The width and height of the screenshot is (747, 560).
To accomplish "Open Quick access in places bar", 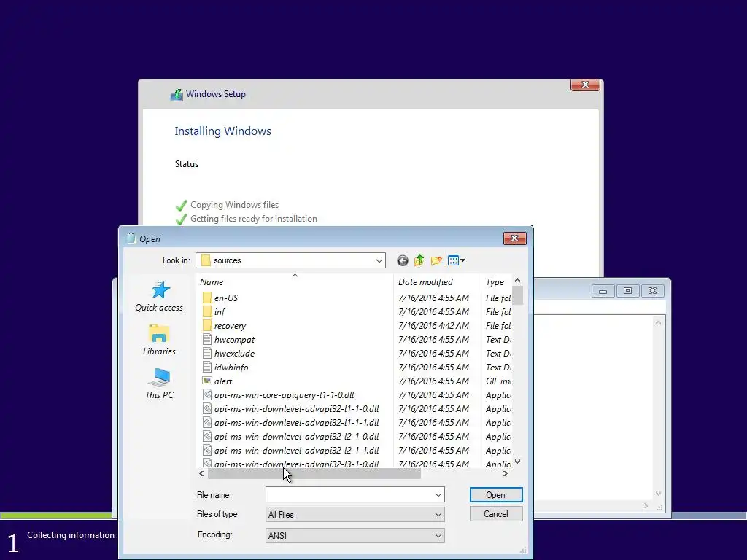I will coord(159,296).
